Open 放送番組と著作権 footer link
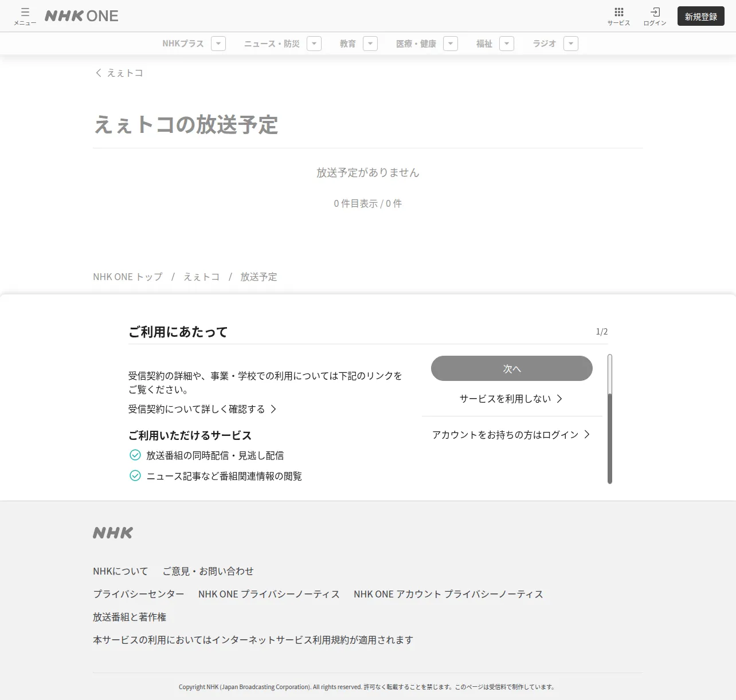 (130, 617)
